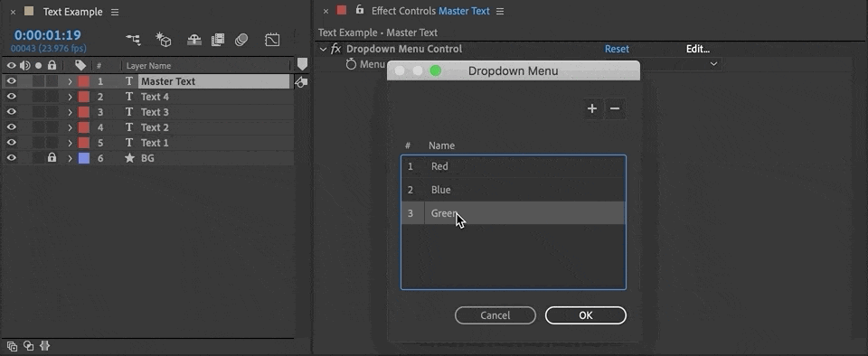Select the Text 2 layer name
The height and width of the screenshot is (356, 868).
(155, 127)
